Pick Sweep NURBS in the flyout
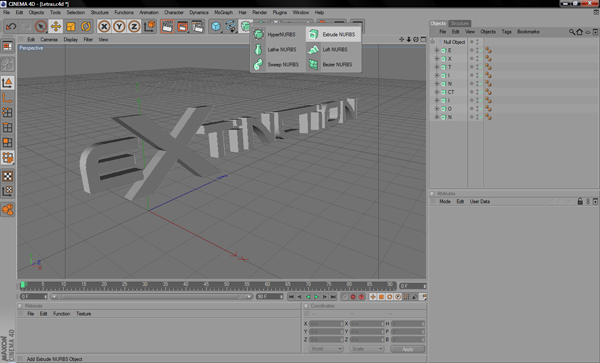600x363 pixels. tap(276, 65)
